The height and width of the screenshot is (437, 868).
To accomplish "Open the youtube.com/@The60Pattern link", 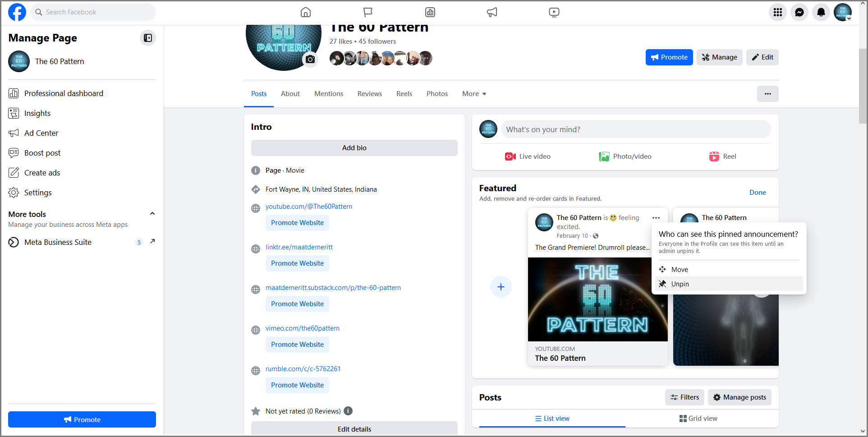I will coord(309,207).
